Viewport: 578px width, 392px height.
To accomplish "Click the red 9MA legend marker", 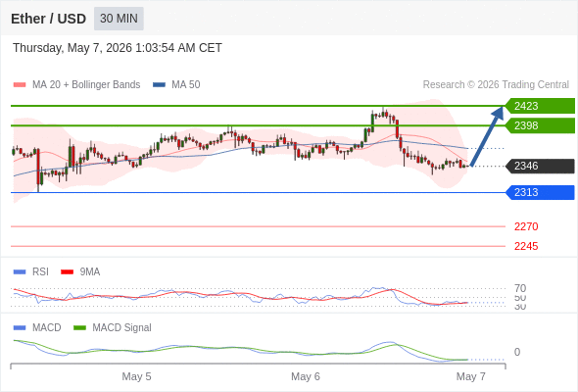I will point(67,272).
